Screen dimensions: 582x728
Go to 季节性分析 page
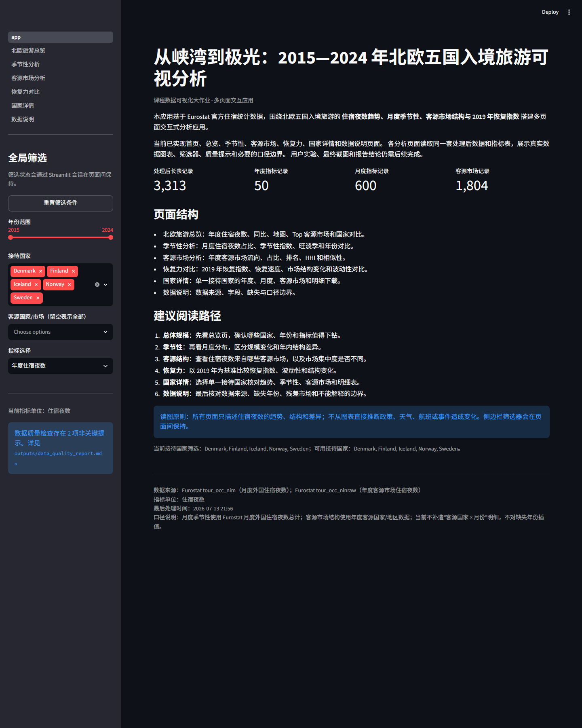click(x=61, y=64)
